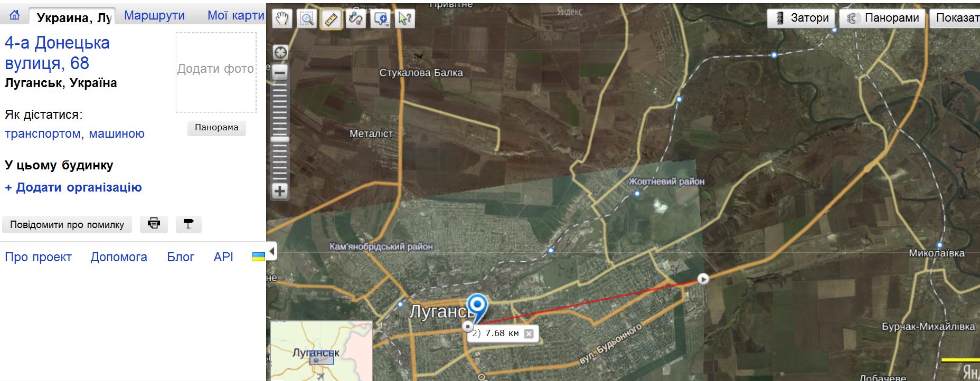Close the 7.68 км distance label

[x=529, y=334]
